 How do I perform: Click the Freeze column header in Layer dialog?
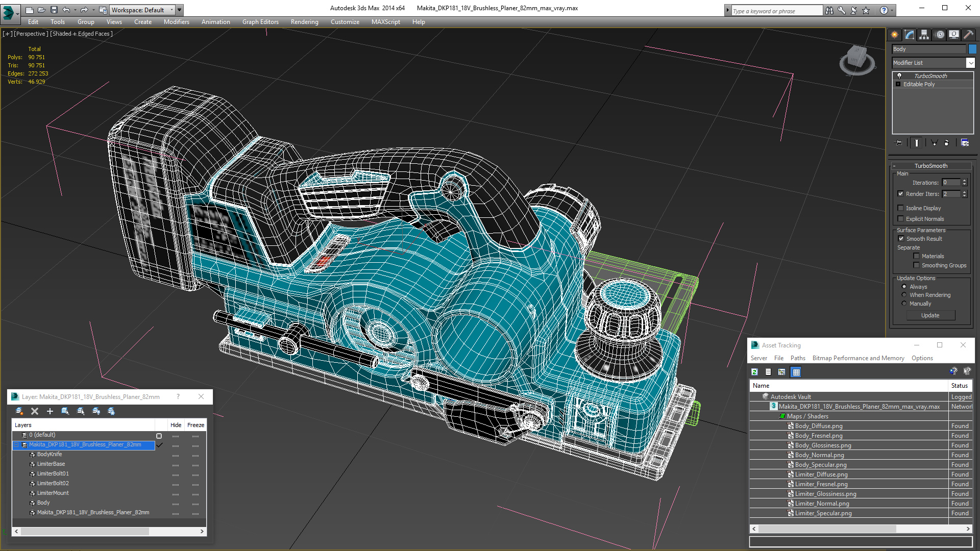(x=195, y=425)
